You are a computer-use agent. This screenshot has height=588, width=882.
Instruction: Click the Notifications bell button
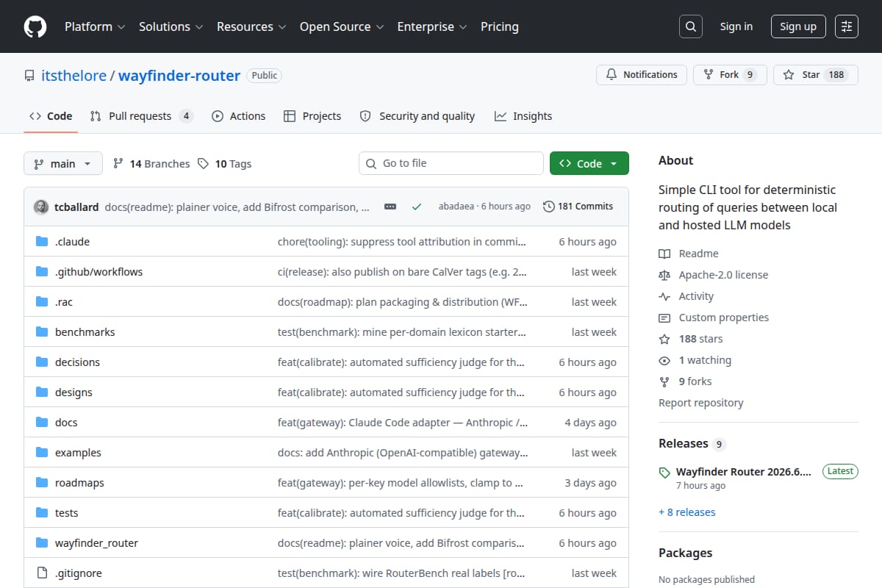tap(642, 75)
